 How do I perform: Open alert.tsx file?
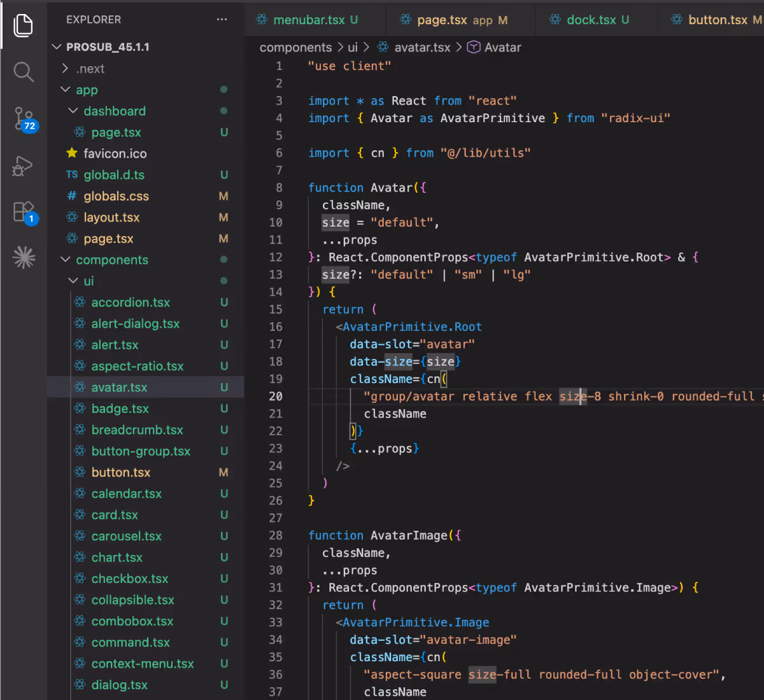point(146,345)
